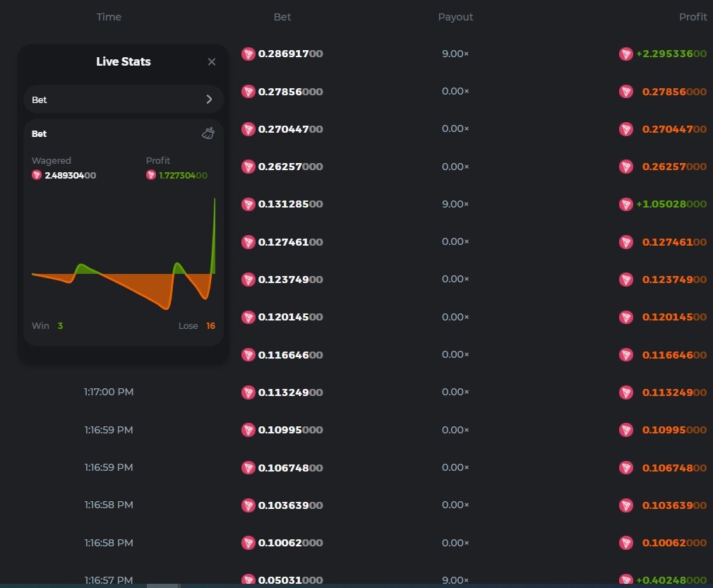713x588 pixels.
Task: Select the Lose count 16
Action: pyautogui.click(x=210, y=325)
